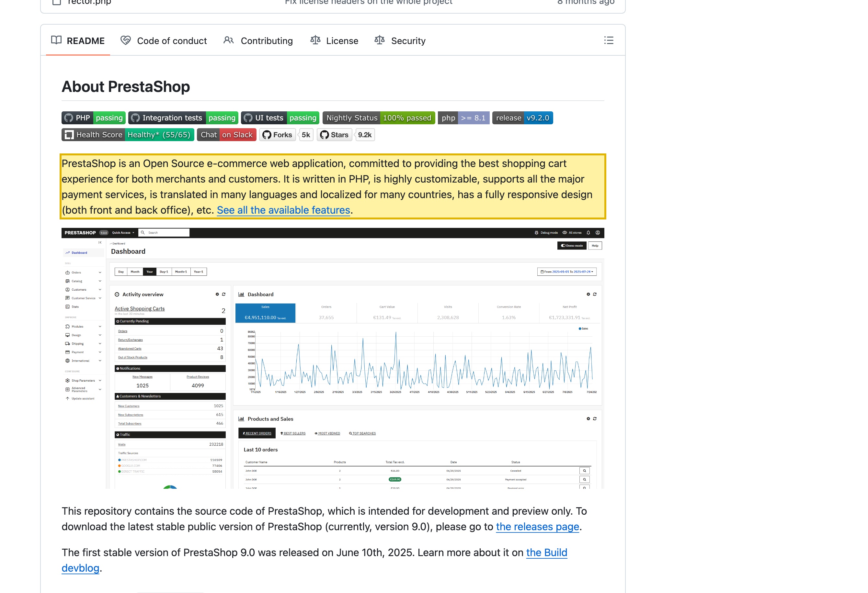This screenshot has width=868, height=593.
Task: Open the Contributing tab
Action: point(258,41)
